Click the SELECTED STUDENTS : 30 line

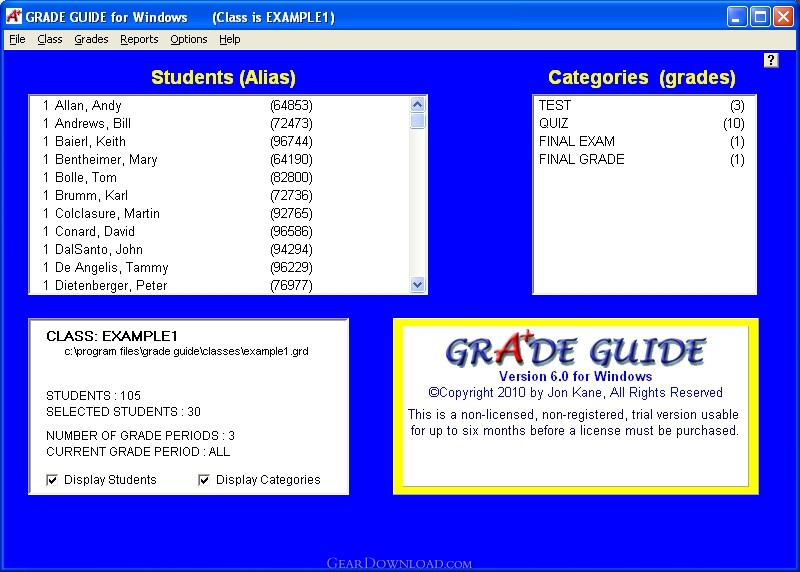tap(123, 412)
